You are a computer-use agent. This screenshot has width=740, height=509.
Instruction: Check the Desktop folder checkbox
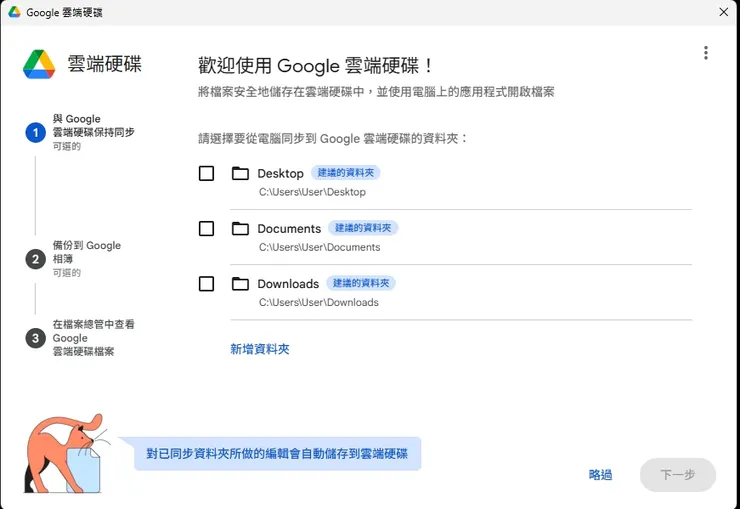click(206, 174)
